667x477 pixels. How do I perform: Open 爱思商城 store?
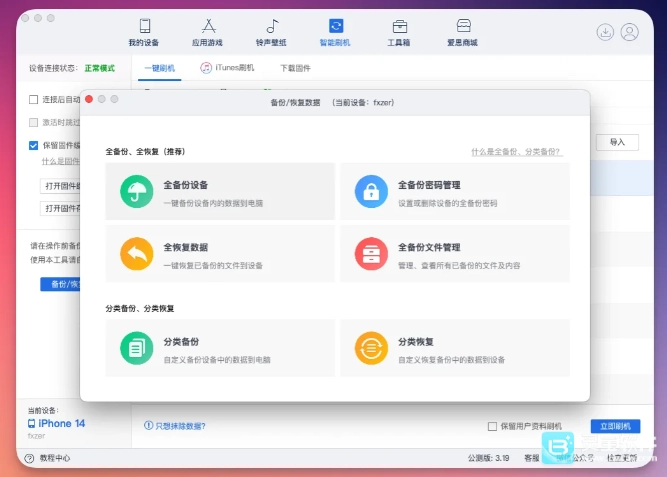(463, 32)
